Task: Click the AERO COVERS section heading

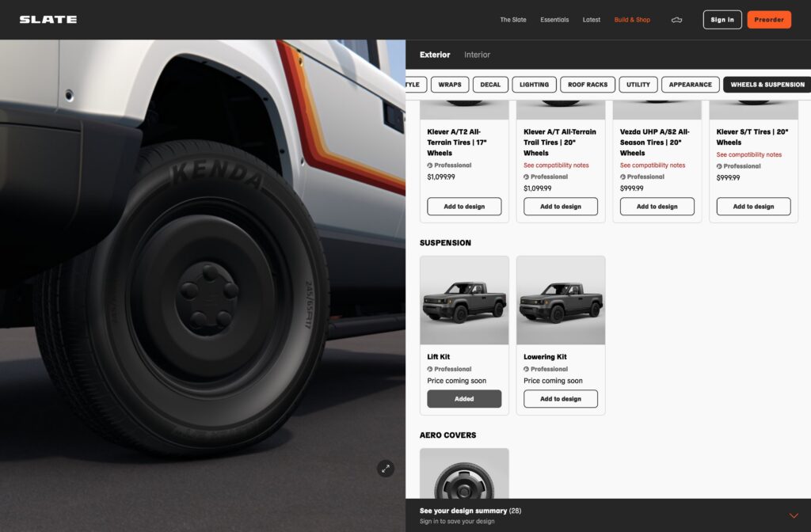Action: tap(447, 435)
